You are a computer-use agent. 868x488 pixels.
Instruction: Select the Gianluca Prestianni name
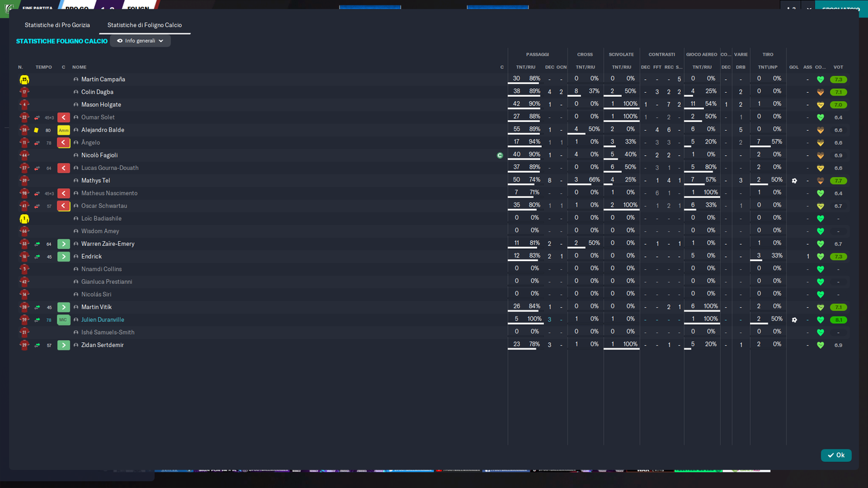click(106, 282)
